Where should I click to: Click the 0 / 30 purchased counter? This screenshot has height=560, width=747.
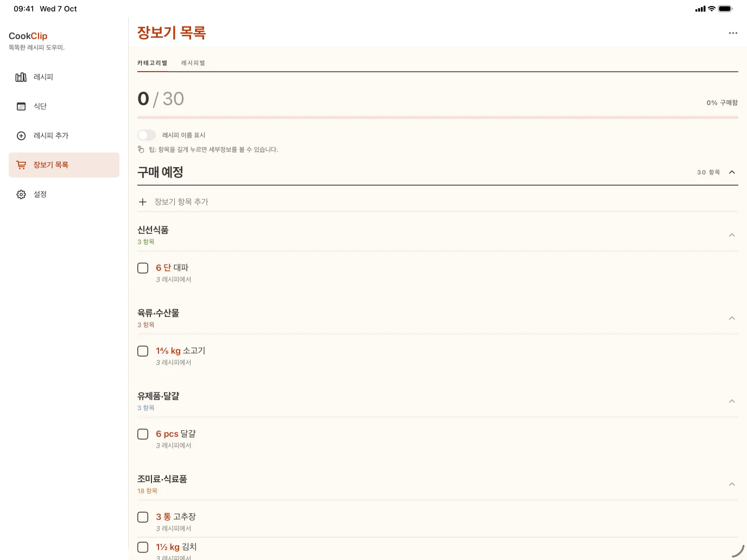coord(161,99)
